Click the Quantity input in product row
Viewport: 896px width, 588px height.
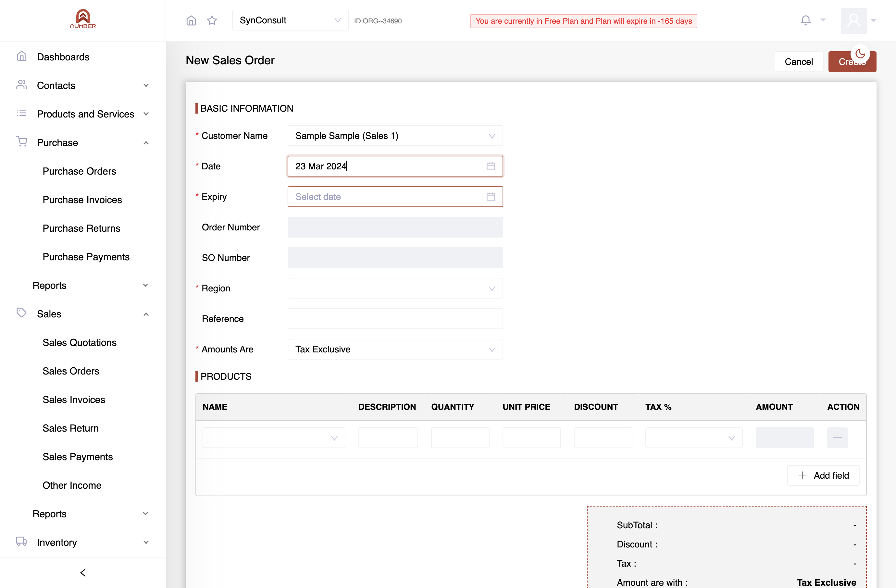(460, 437)
